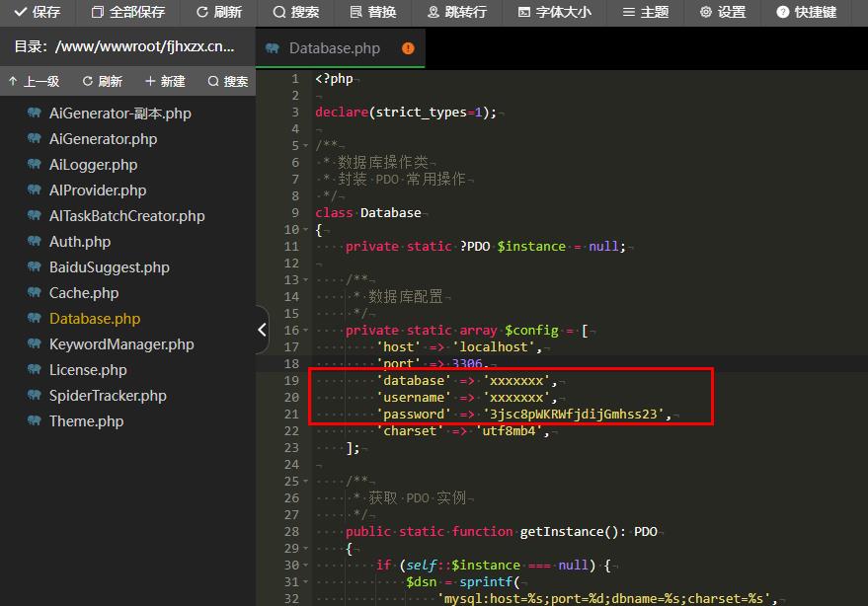Create new item in the file sidebar
The height and width of the screenshot is (606, 868).
pos(165,82)
